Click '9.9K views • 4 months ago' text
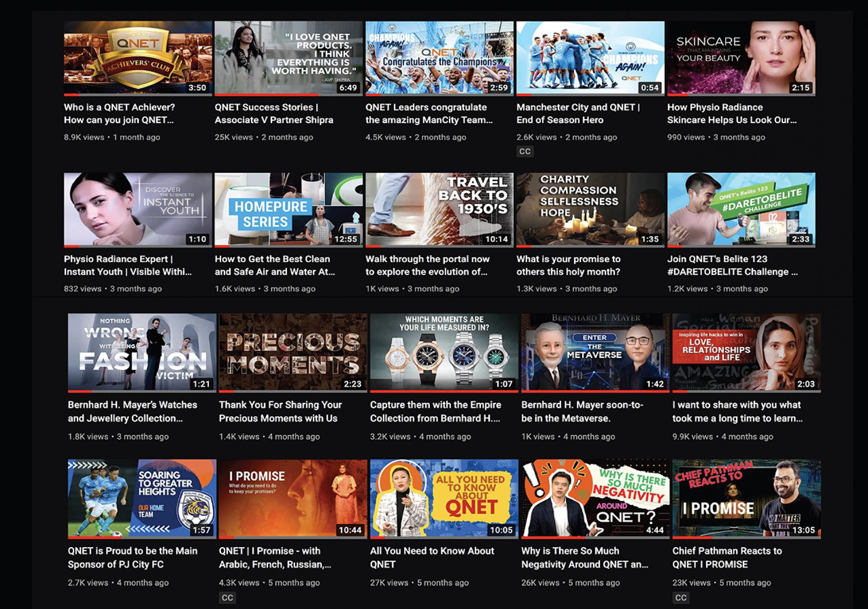This screenshot has width=868, height=609. (x=722, y=437)
